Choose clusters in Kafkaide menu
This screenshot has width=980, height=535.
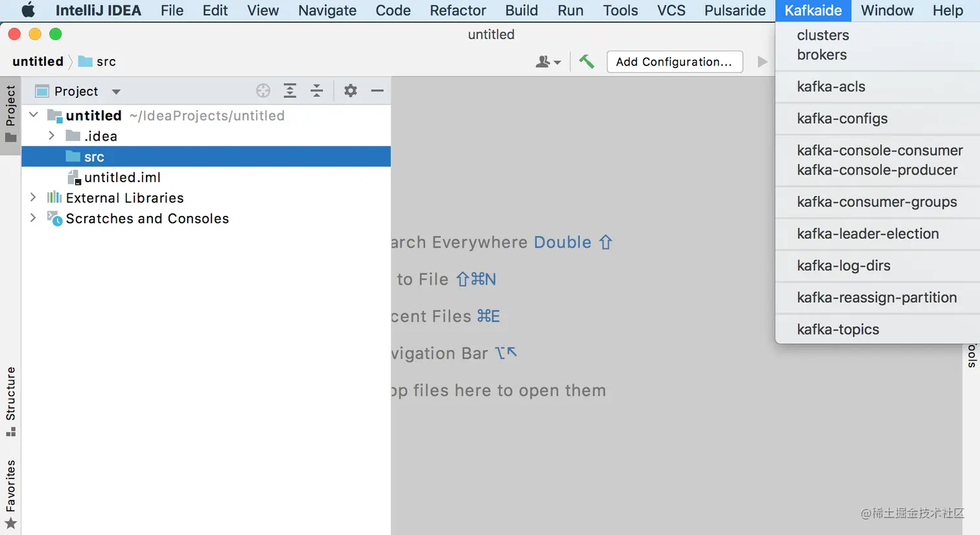pos(878,35)
